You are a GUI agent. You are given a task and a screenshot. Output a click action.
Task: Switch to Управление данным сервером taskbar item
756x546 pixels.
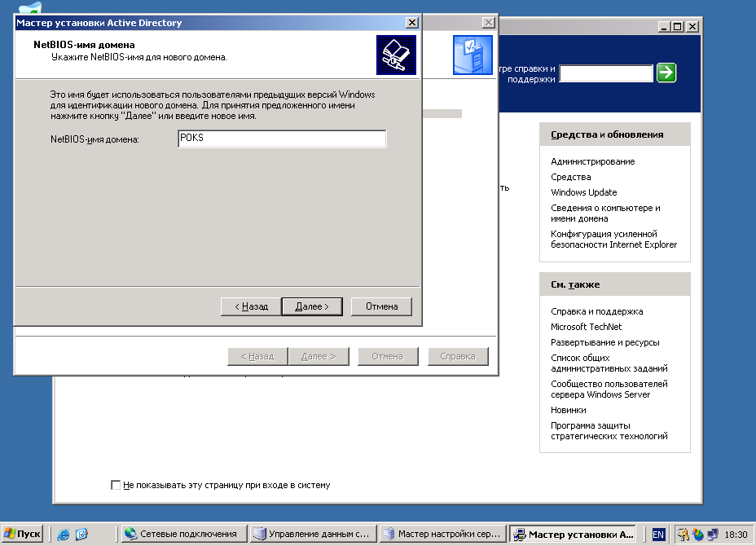point(313,534)
